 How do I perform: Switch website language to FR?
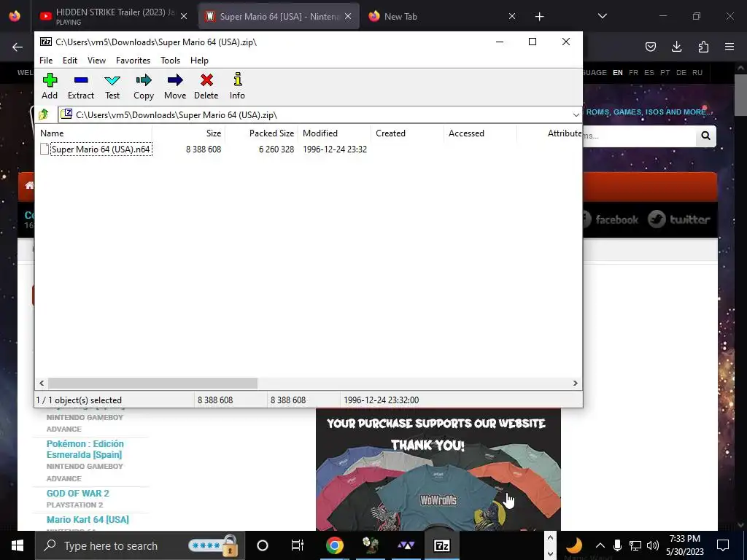click(x=633, y=72)
